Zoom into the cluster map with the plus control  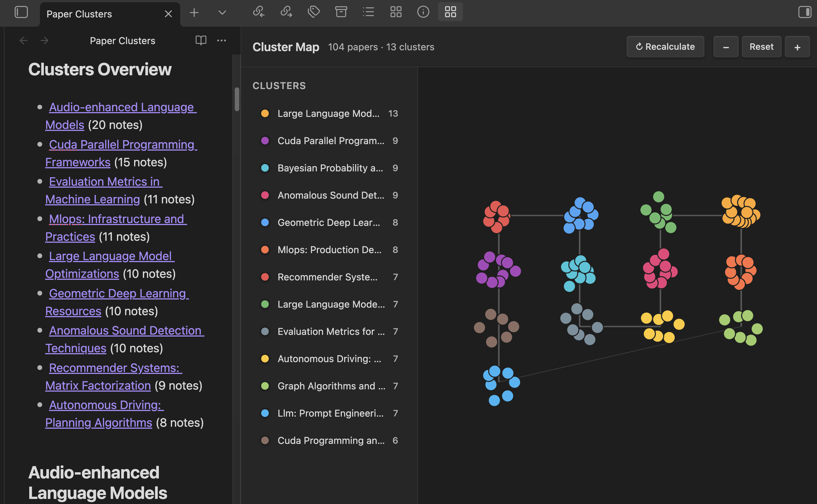[x=797, y=47]
